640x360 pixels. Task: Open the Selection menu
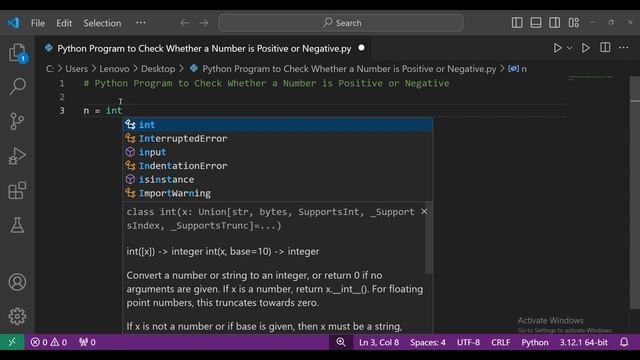coord(102,23)
